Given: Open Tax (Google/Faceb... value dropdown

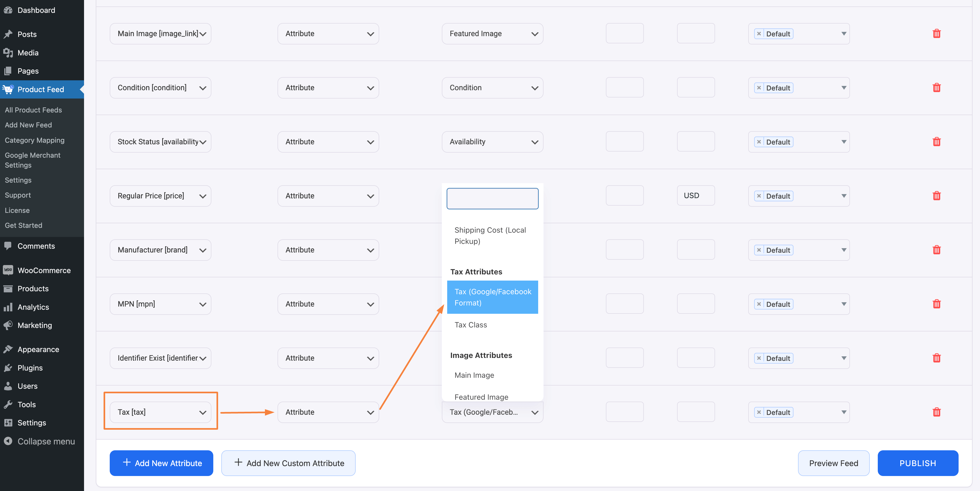Looking at the screenshot, I should (492, 412).
